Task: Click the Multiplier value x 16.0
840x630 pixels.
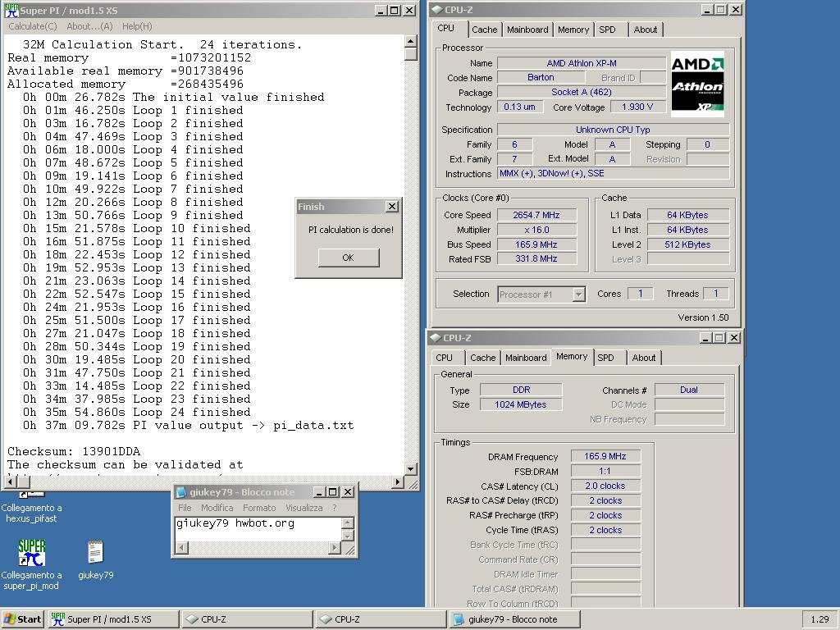Action: [536, 230]
